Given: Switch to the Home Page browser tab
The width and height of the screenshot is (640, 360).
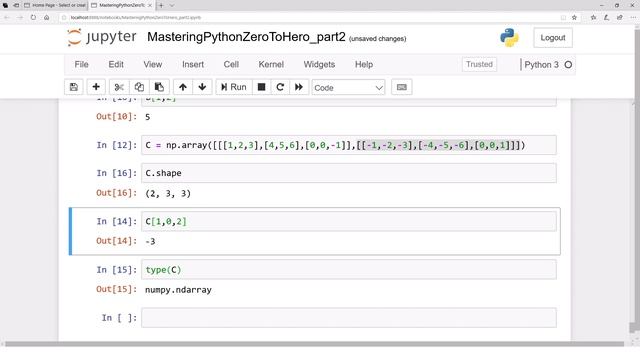Looking at the screenshot, I should [x=55, y=5].
